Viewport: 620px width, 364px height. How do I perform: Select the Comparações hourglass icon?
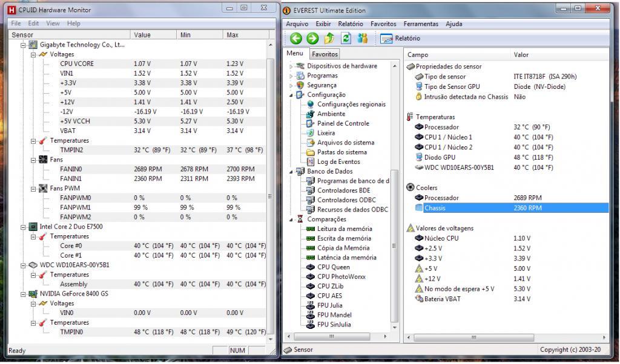click(300, 219)
